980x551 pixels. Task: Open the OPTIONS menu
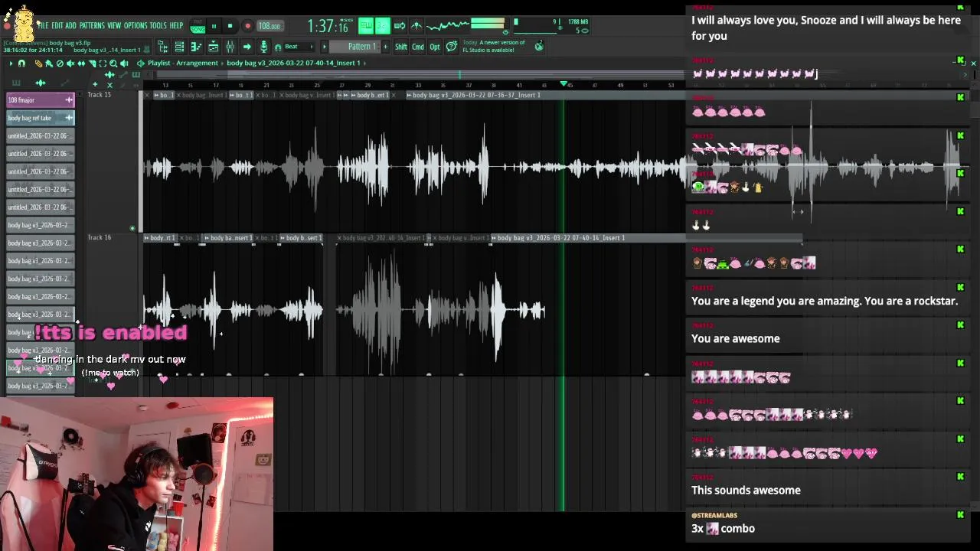tap(136, 25)
